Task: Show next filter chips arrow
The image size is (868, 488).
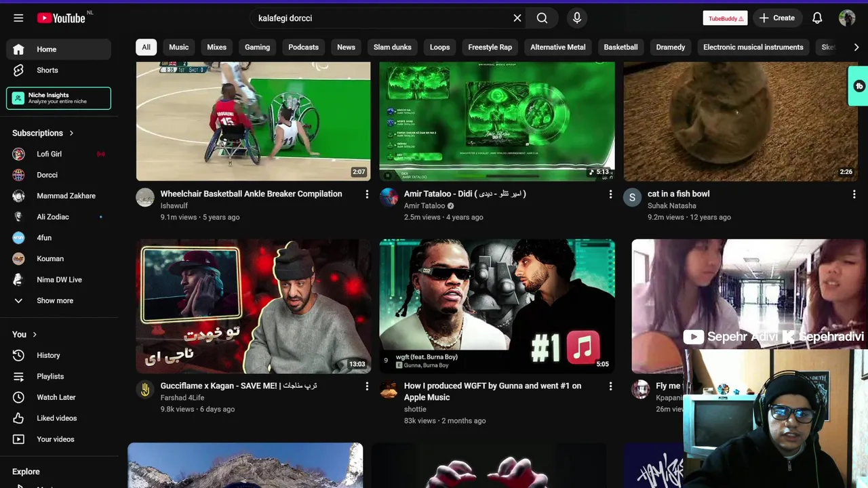Action: (x=856, y=47)
